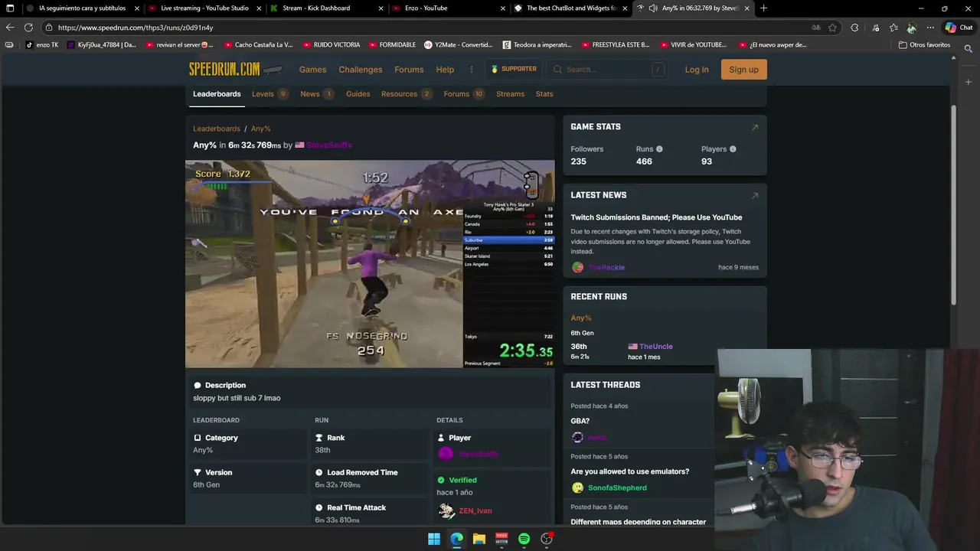This screenshot has width=980, height=551.
Task: Open the browser Extensions puzzle icon
Action: (x=854, y=28)
